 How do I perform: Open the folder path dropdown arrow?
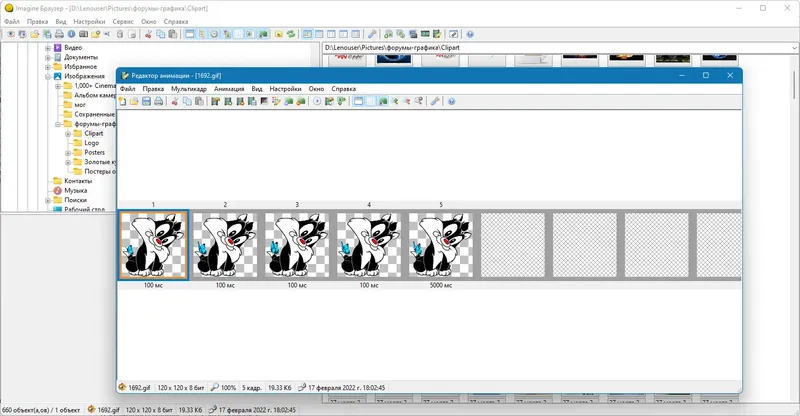pos(794,48)
